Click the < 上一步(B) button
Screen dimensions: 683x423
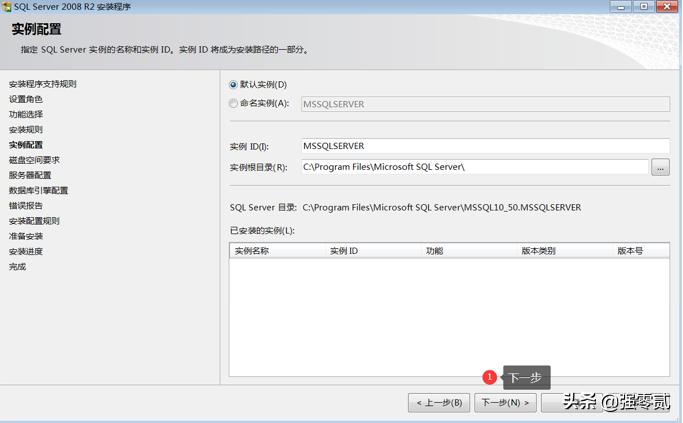point(439,403)
